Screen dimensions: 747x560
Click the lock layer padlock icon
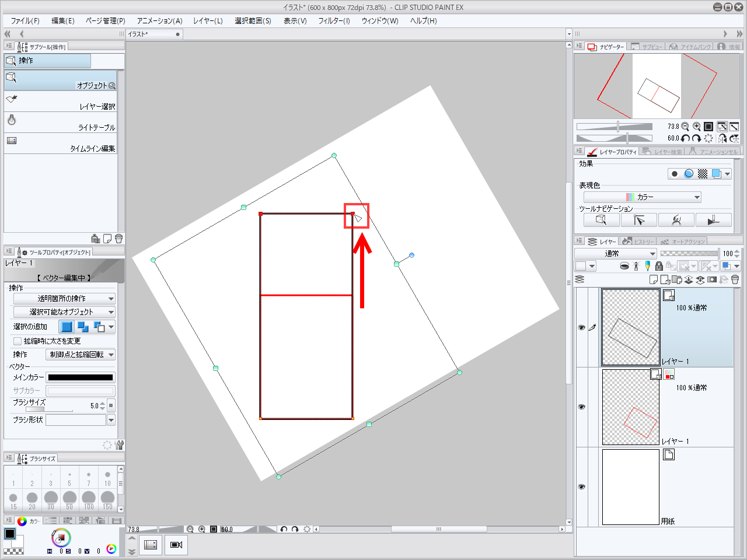659,266
